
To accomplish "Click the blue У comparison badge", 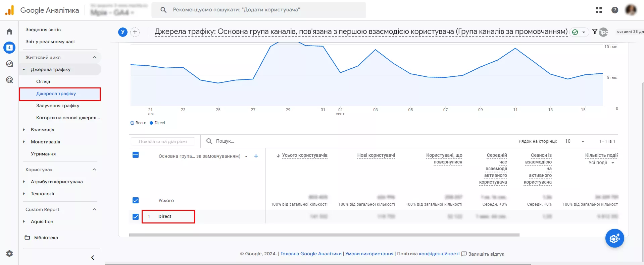I will [123, 32].
